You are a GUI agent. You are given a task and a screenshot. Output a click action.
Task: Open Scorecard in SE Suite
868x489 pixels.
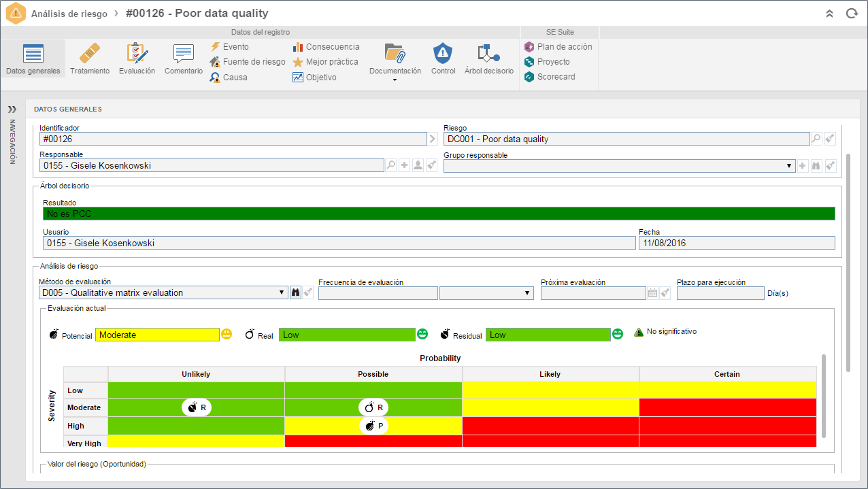pos(550,77)
